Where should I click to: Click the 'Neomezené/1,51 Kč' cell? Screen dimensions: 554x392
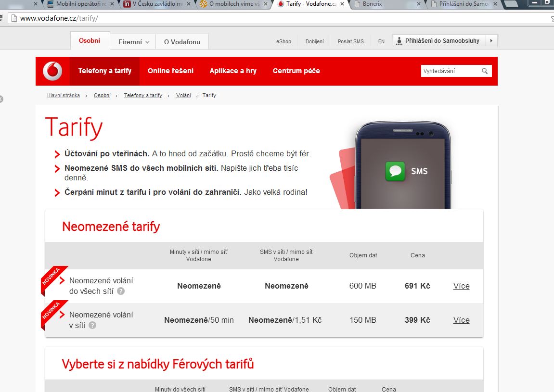tap(285, 320)
